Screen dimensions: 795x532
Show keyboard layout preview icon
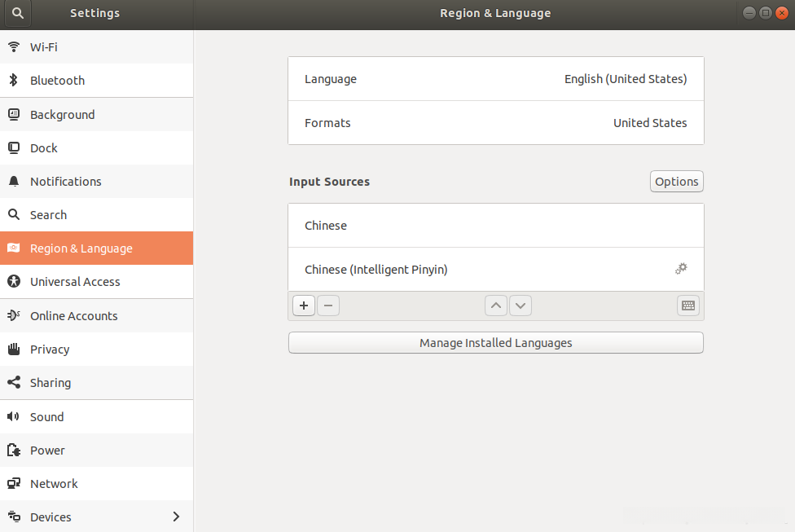[x=688, y=306]
